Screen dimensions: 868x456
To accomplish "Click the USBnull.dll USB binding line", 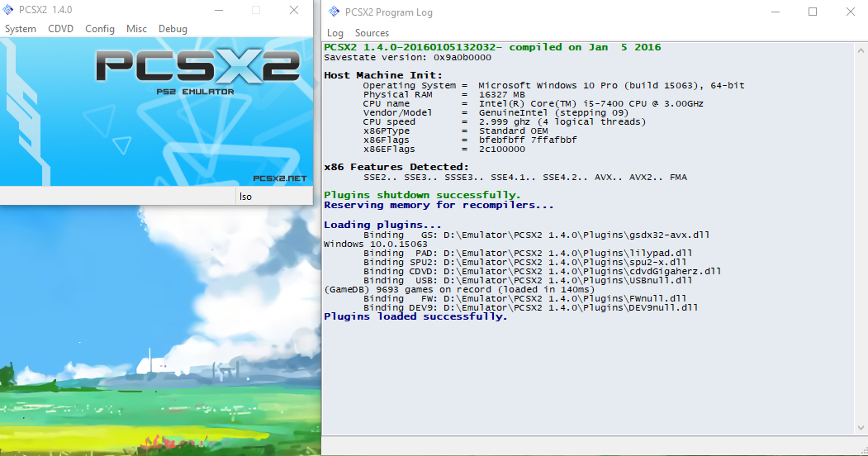I will [528, 281].
